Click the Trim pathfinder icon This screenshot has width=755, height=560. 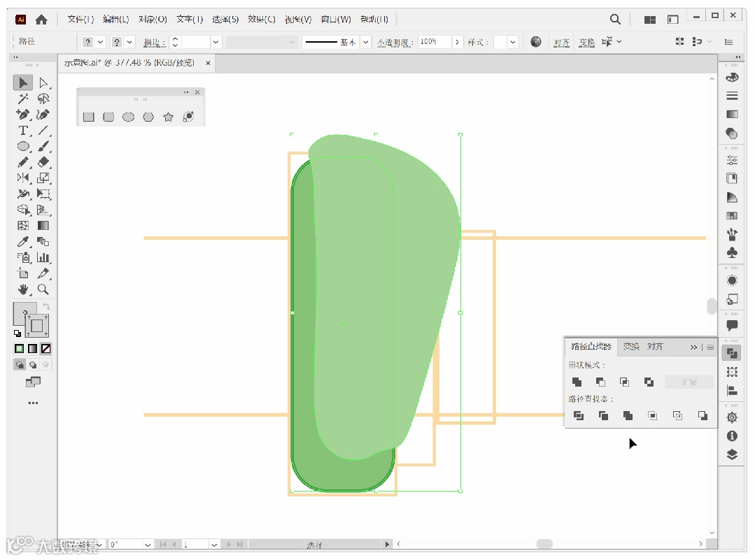coord(603,416)
